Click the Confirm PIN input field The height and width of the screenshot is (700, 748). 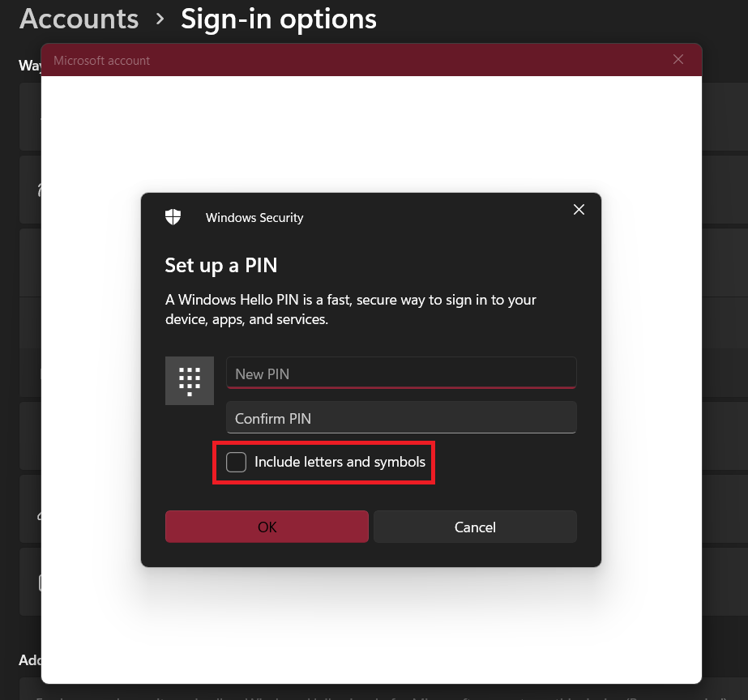pyautogui.click(x=400, y=418)
